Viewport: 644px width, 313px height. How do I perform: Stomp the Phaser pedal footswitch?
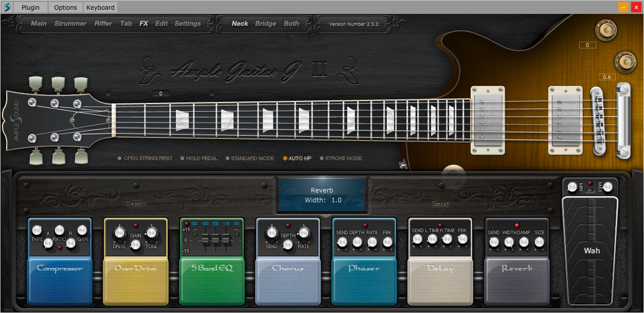(364, 280)
